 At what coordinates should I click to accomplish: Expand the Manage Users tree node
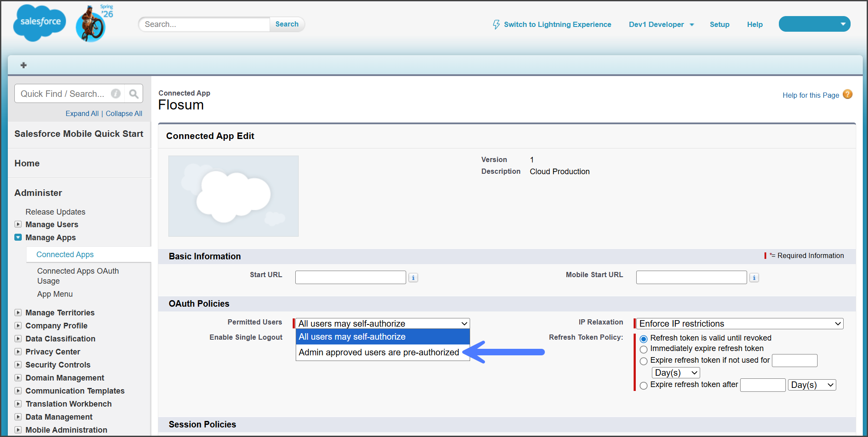[x=18, y=225]
